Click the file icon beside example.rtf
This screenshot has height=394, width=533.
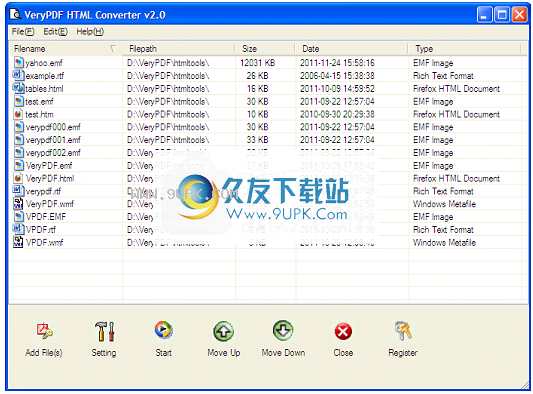coord(18,75)
